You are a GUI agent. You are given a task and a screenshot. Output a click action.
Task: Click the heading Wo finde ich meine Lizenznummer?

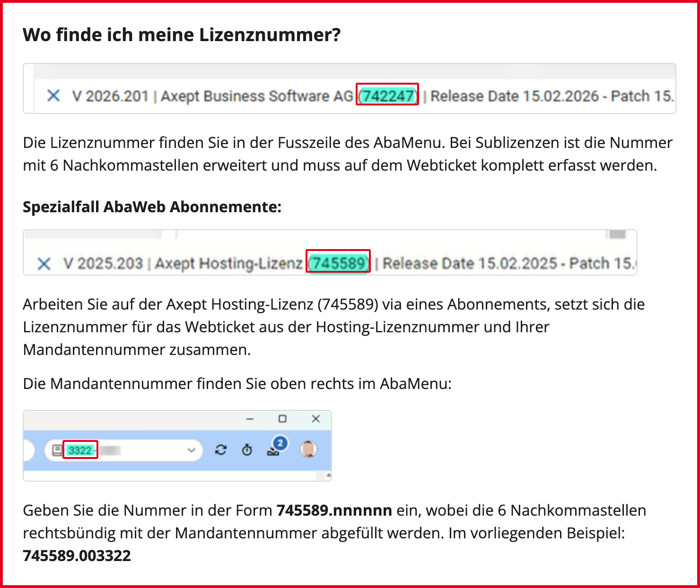point(182,35)
